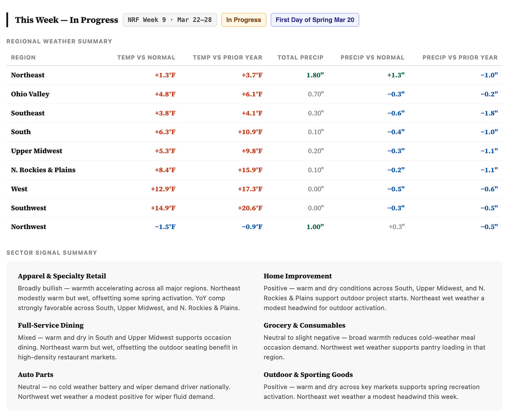Click Auto Parts paragraph about wiper demand

pos(124,392)
